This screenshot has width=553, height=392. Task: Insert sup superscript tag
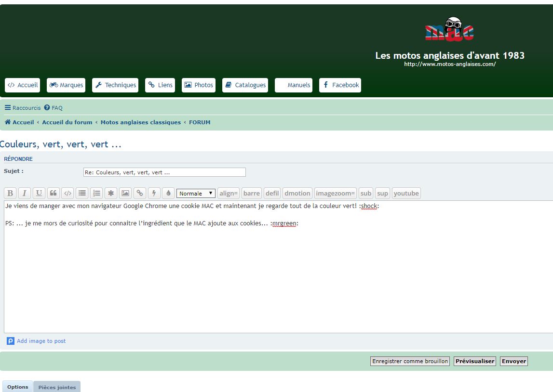[x=382, y=193]
